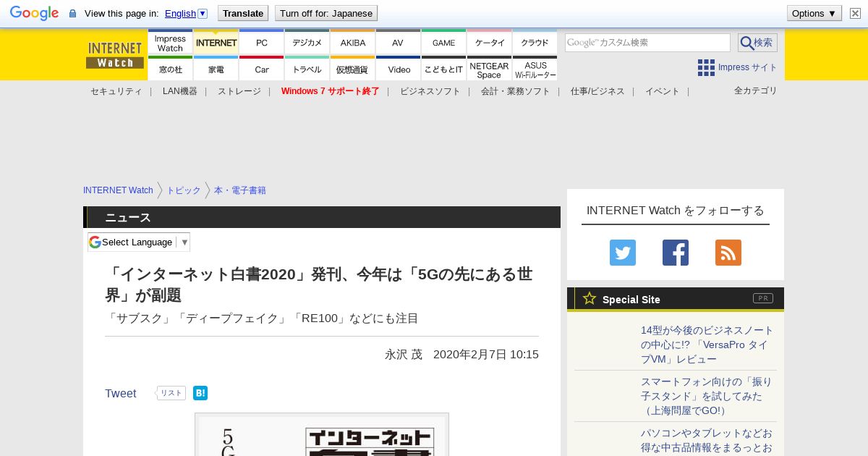Open the デジカメ tab
The width and height of the screenshot is (868, 456).
(307, 43)
